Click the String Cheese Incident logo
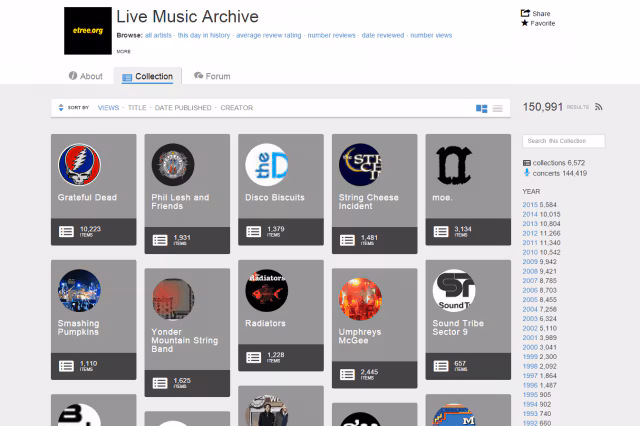The image size is (640, 426). (x=360, y=164)
